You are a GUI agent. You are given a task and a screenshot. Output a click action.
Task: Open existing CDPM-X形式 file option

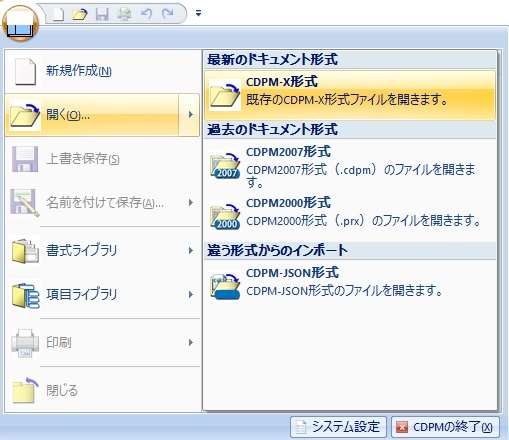(x=350, y=95)
